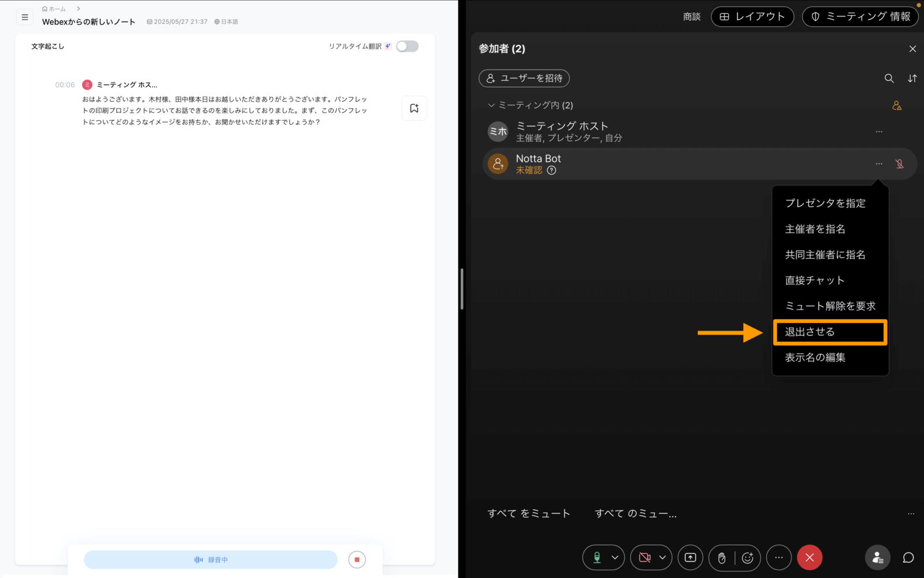Close the 参加者 panel

(912, 49)
